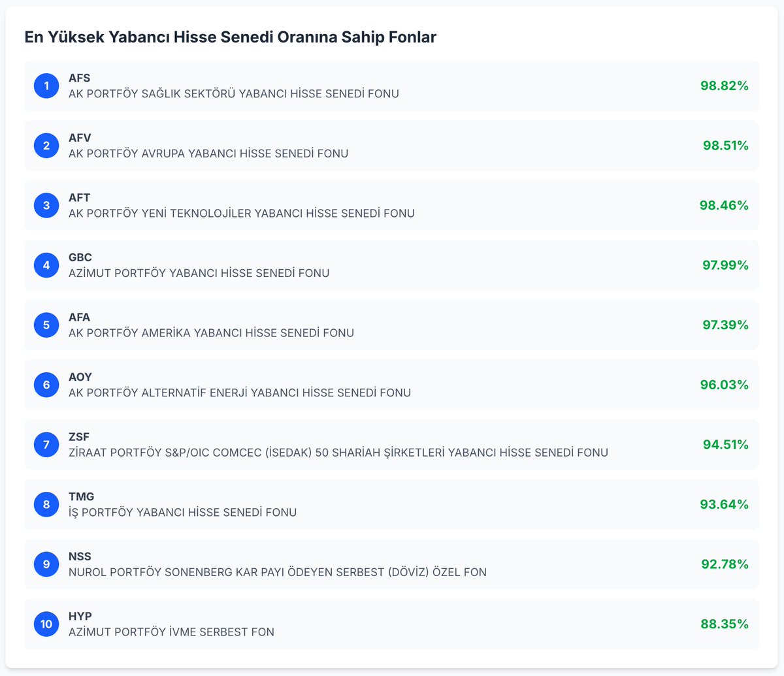Select the ZSF fund code

click(x=79, y=437)
